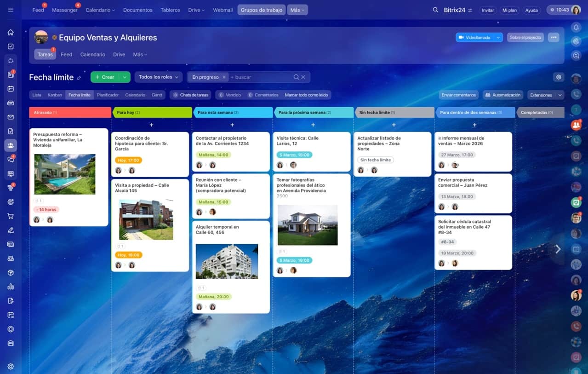
Task: Click the three-dots project menu button
Action: [x=554, y=37]
